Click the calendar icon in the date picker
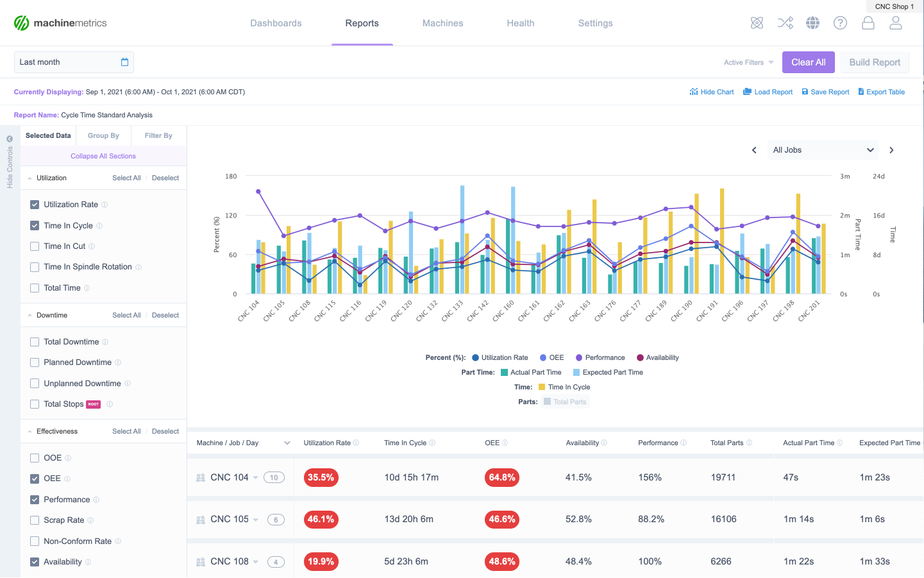924x578 pixels. (126, 62)
